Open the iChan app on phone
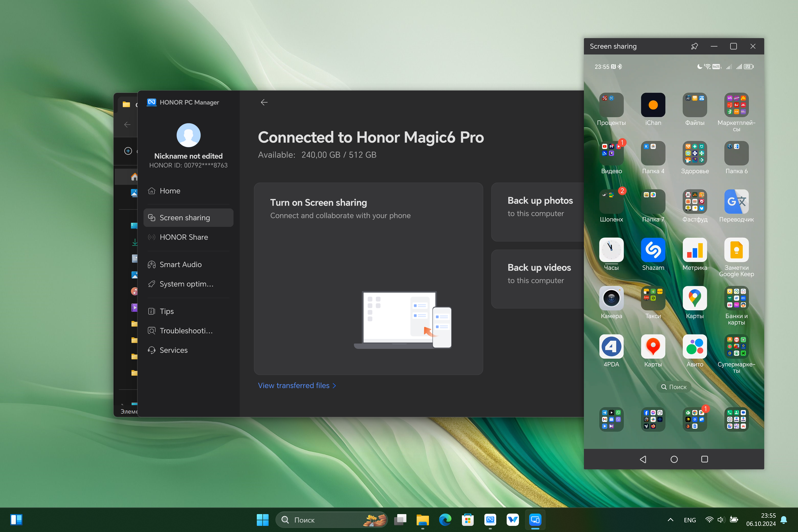The width and height of the screenshot is (798, 532). tap(653, 105)
